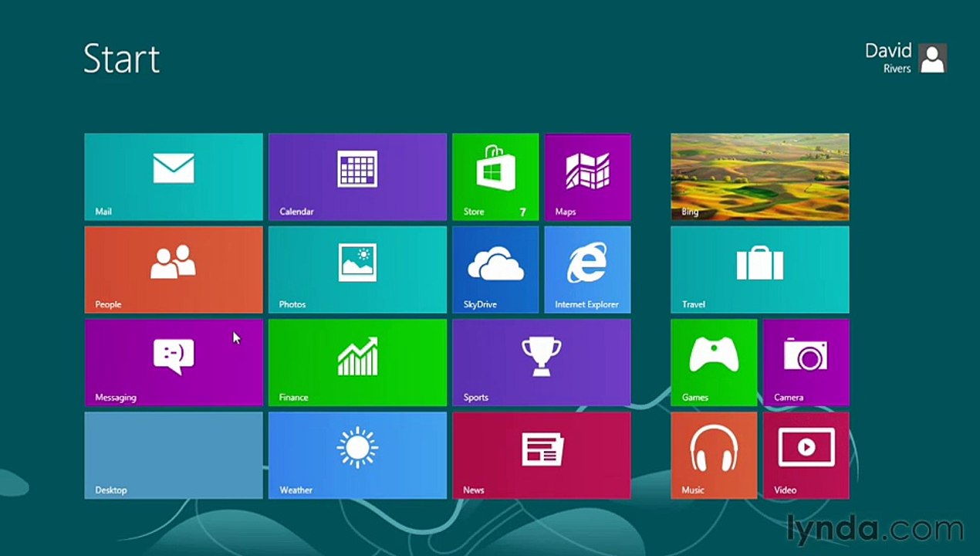Screen dimensions: 980x556
Task: Click the Photos label text
Action: click(x=292, y=304)
